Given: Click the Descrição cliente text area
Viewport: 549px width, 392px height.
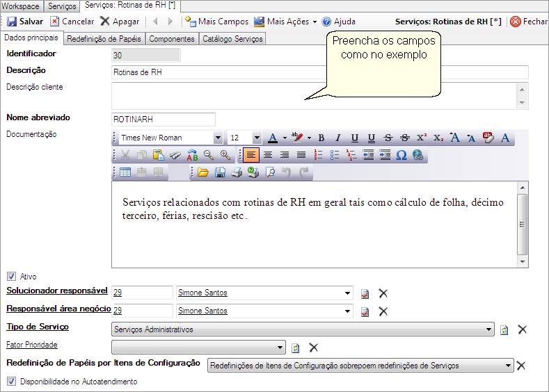Looking at the screenshot, I should [x=313, y=96].
